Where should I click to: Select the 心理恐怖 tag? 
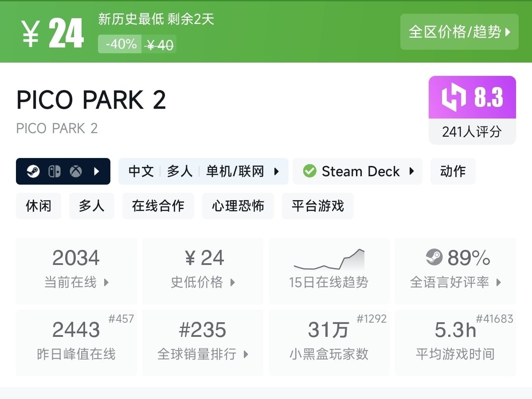238,206
